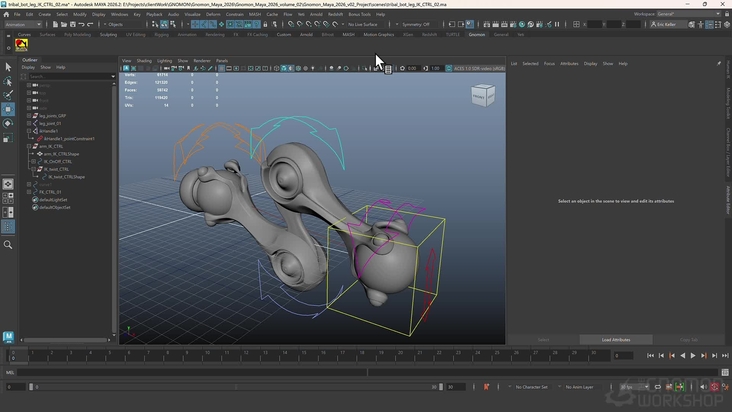The height and width of the screenshot is (412, 732).
Task: Select the arrow Select tool in toolbox
Action: [x=8, y=67]
